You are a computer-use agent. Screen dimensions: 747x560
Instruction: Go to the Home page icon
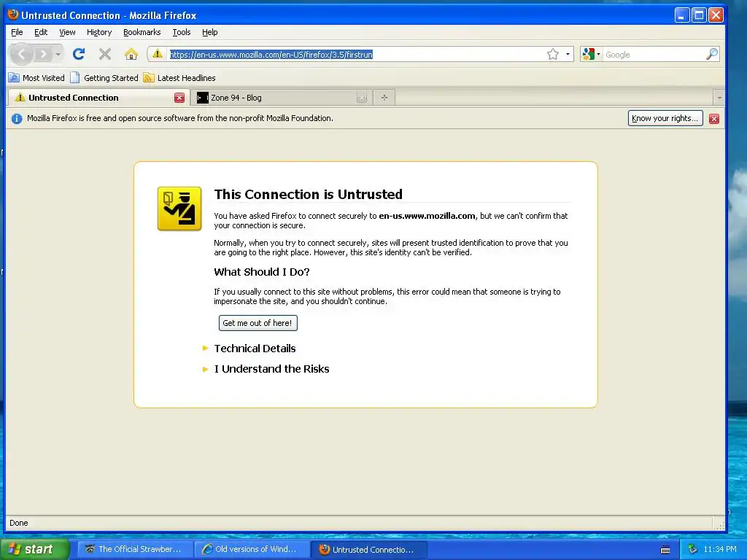click(x=131, y=54)
